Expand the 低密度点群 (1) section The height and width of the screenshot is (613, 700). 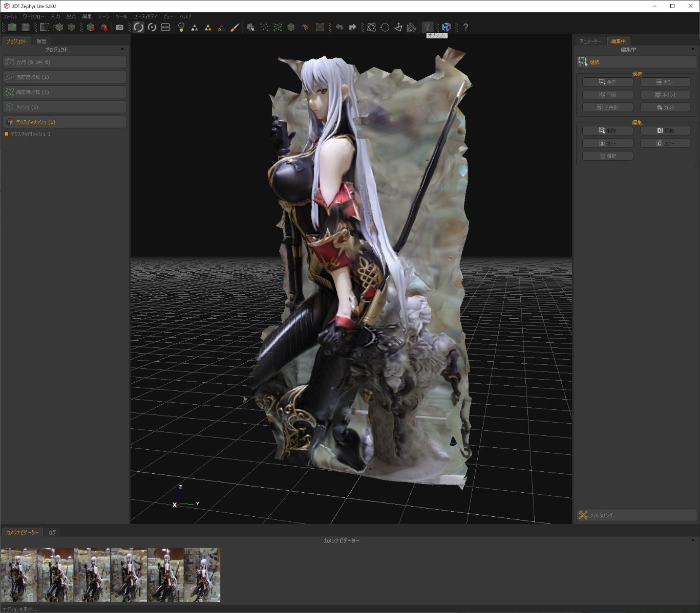click(x=65, y=77)
